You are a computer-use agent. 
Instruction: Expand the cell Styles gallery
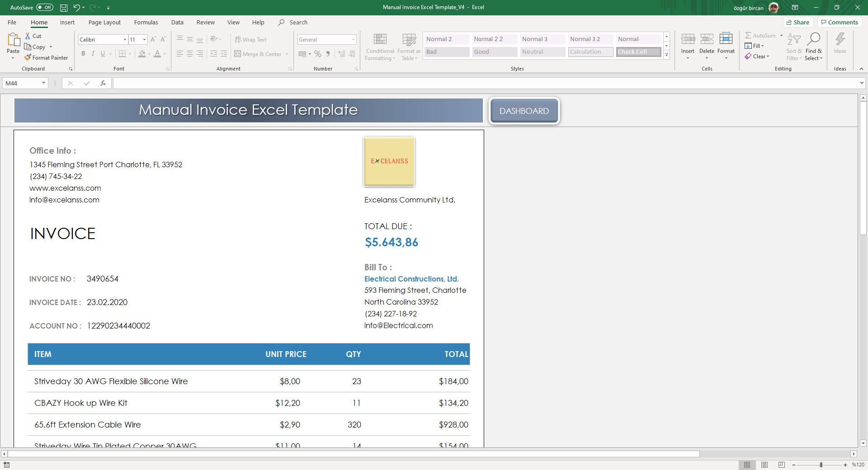(666, 55)
